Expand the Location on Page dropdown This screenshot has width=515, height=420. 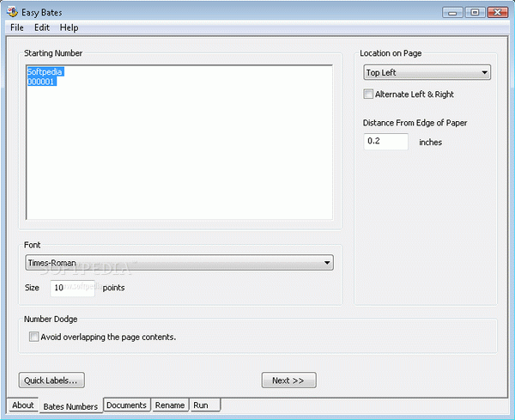tap(427, 73)
